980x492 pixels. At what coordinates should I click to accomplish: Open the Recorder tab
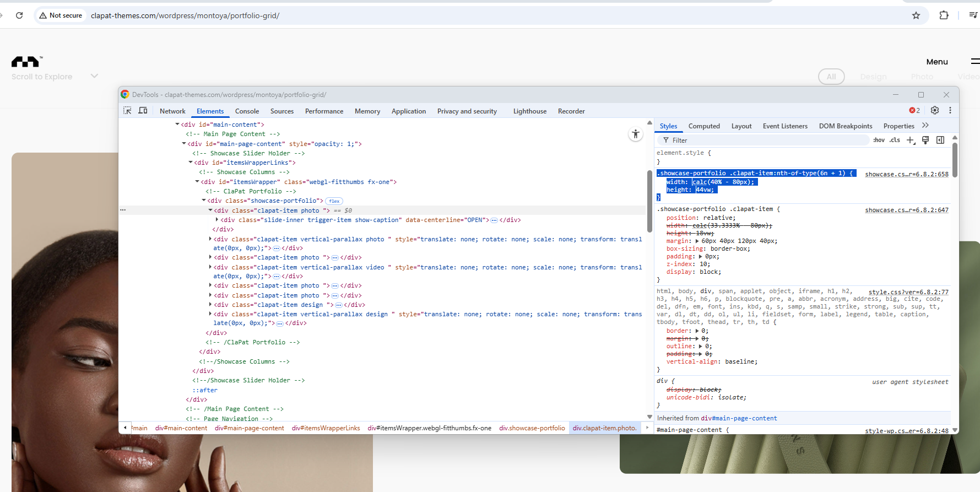pos(571,111)
